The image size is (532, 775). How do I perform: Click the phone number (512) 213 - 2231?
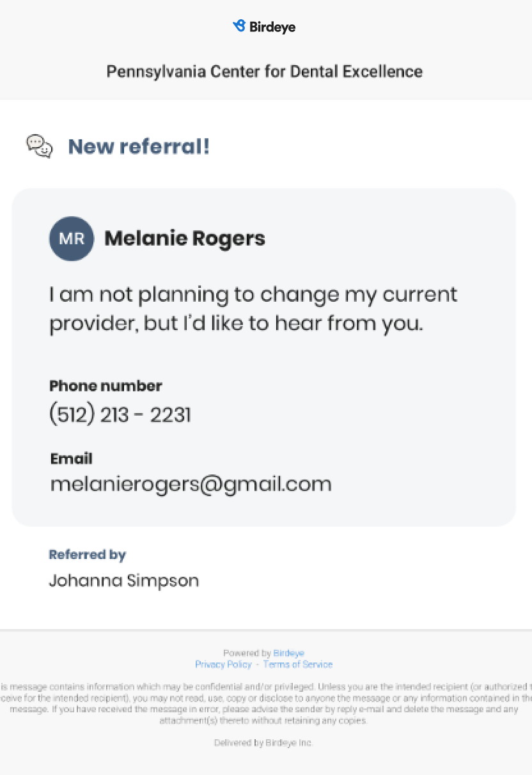click(x=120, y=415)
